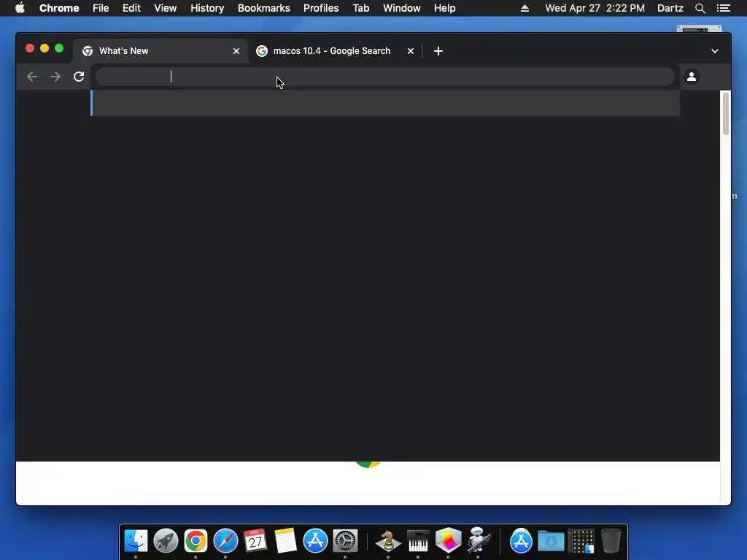Open Calendar showing 27 in Dock

[x=255, y=540]
